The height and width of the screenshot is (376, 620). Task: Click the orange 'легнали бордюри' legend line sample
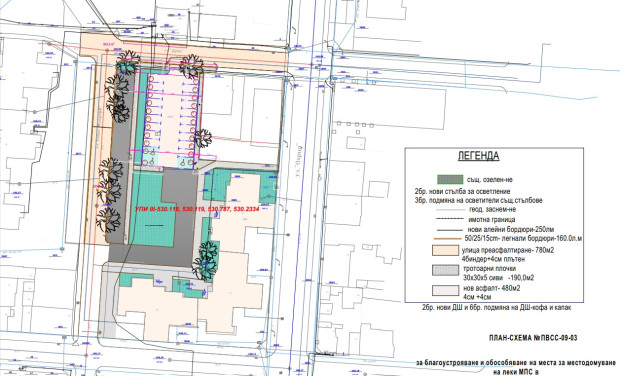pyautogui.click(x=448, y=239)
